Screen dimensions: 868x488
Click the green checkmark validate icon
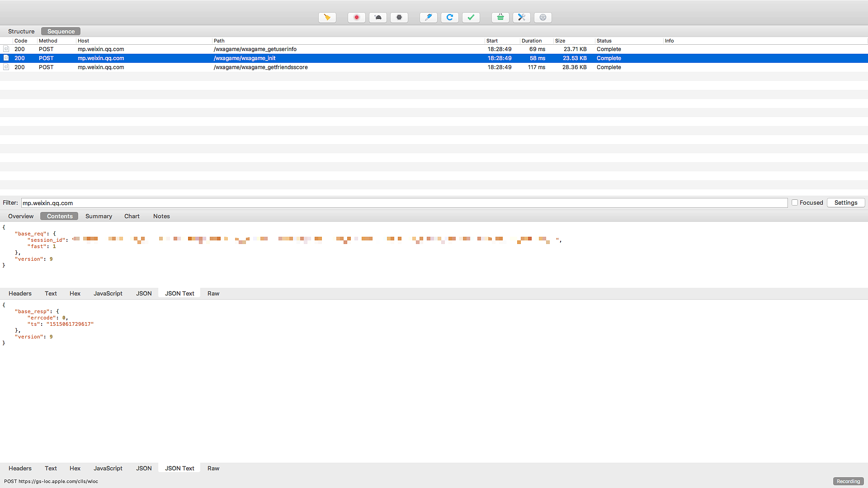(x=471, y=17)
